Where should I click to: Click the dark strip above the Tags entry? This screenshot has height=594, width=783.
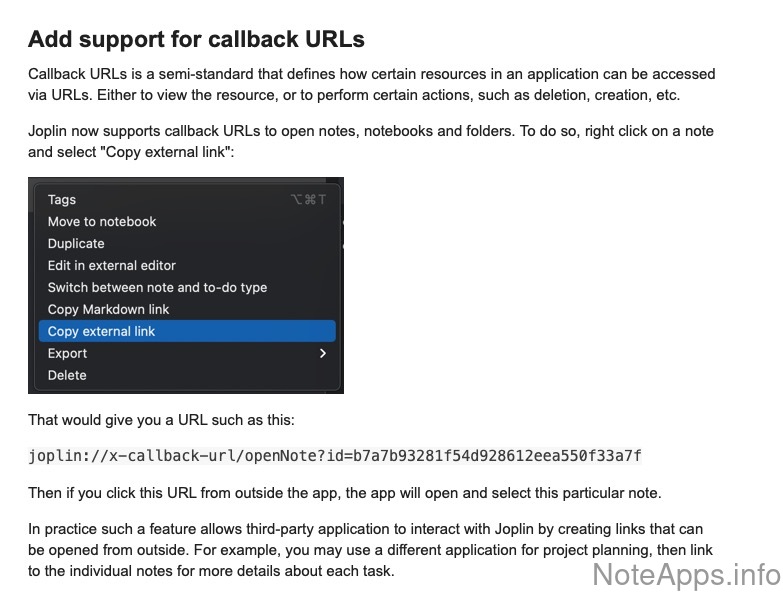[186, 182]
